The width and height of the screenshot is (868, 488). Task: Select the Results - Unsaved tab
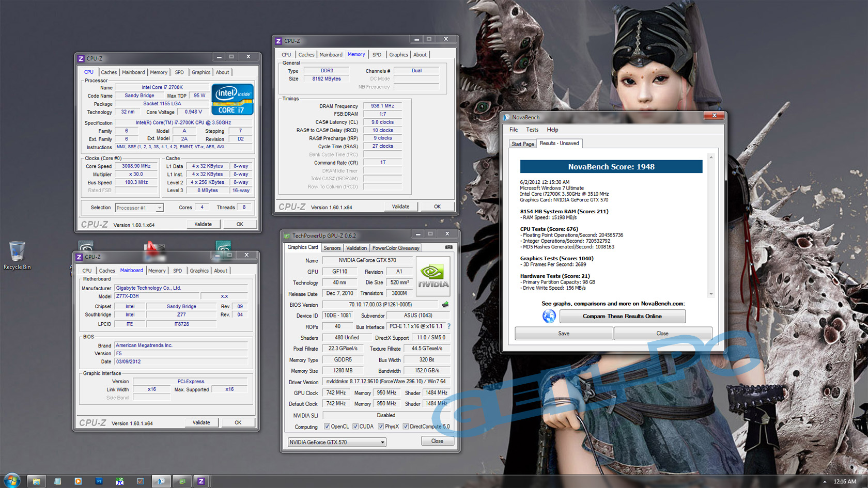(559, 143)
